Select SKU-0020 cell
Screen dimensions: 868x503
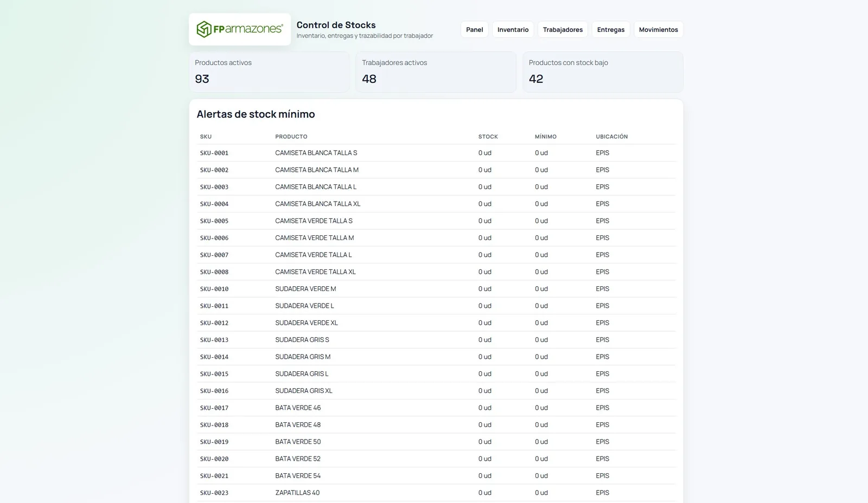point(214,459)
